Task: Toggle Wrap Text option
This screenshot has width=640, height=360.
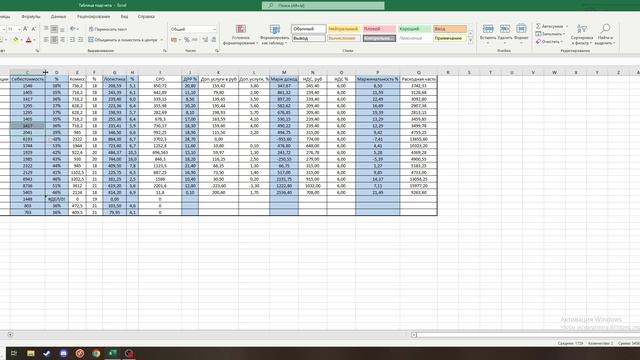Action: coord(108,29)
